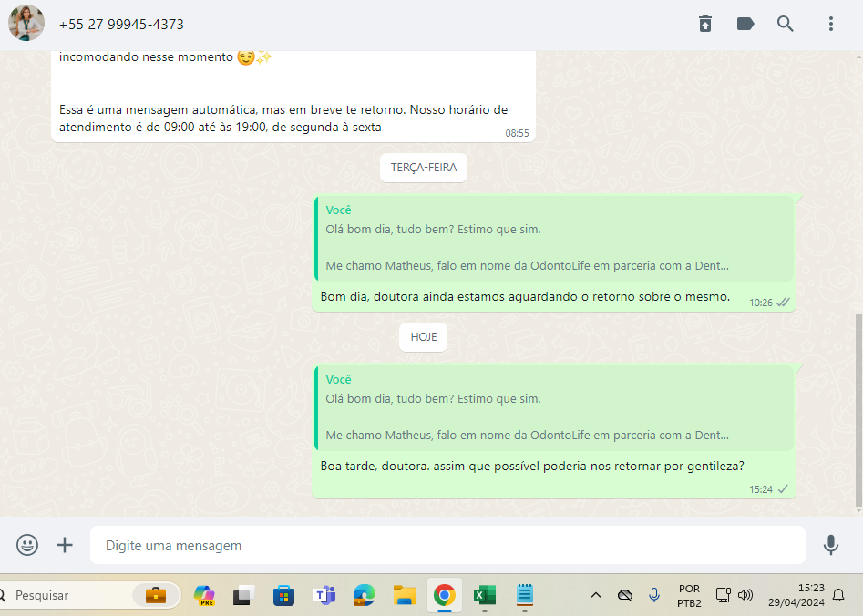Open File Explorer from taskbar
The height and width of the screenshot is (616, 863).
(404, 595)
